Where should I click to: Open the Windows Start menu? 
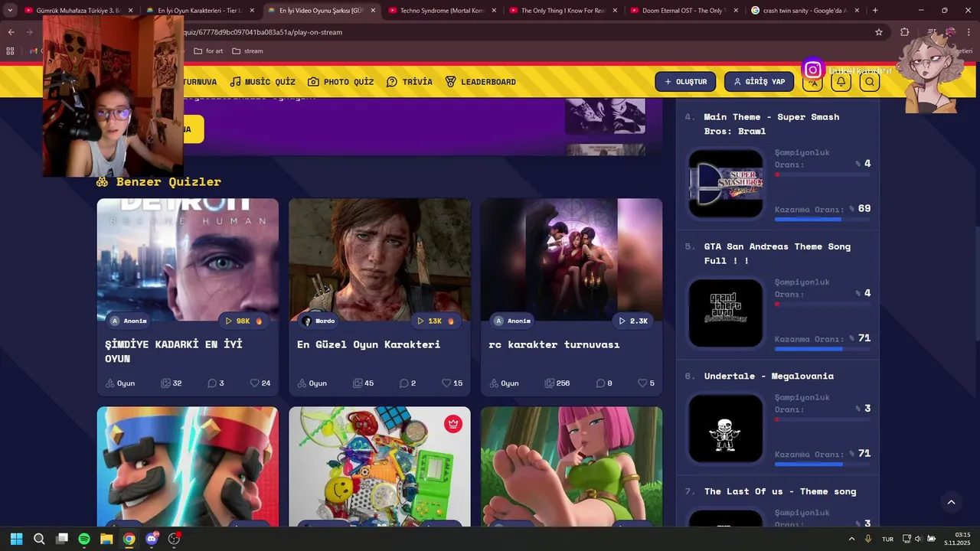tap(16, 539)
